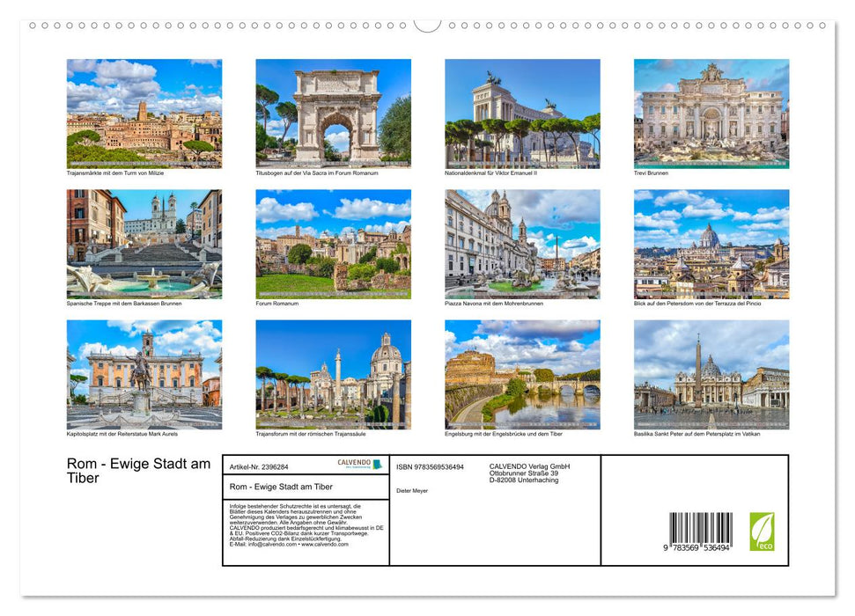Click author name 'Dieter Meyer'
855x616 pixels.
pyautogui.click(x=412, y=491)
